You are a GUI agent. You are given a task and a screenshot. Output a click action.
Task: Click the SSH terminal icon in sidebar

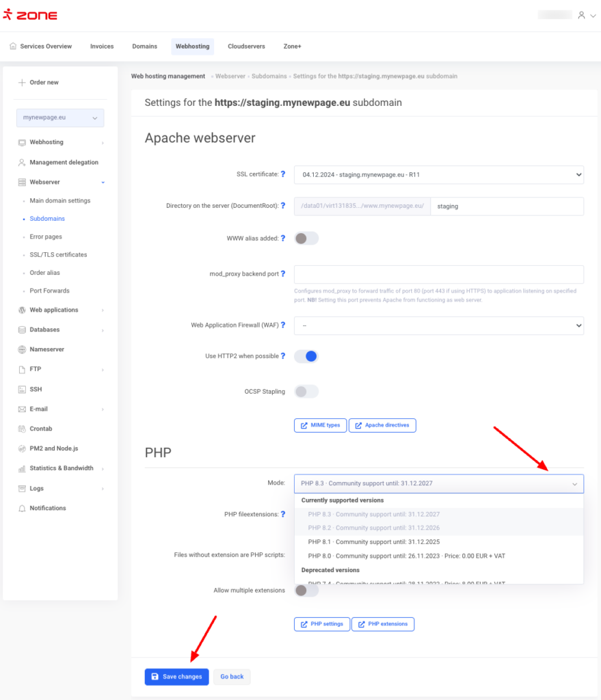pos(22,389)
